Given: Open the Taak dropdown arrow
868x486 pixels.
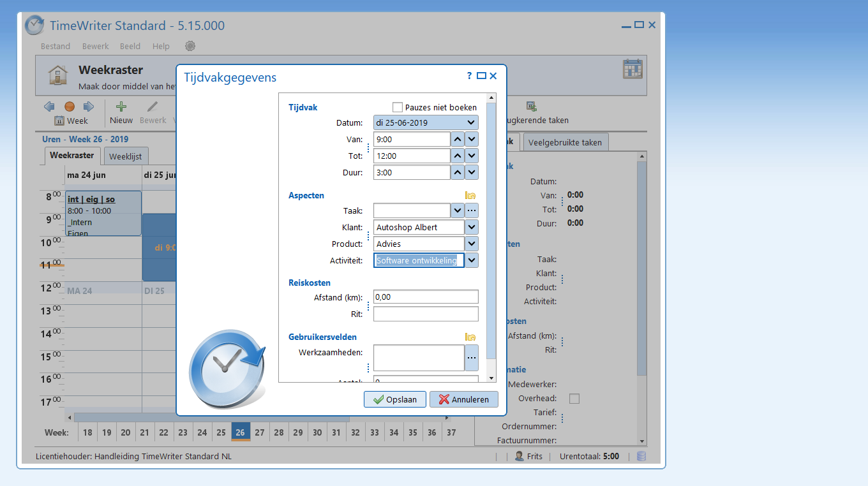Looking at the screenshot, I should (458, 210).
